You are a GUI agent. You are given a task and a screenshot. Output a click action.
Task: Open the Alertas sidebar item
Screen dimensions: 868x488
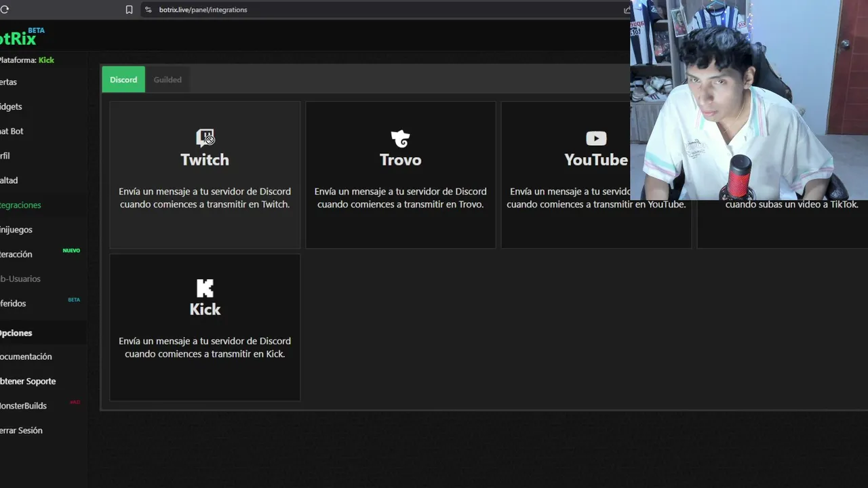[9, 82]
